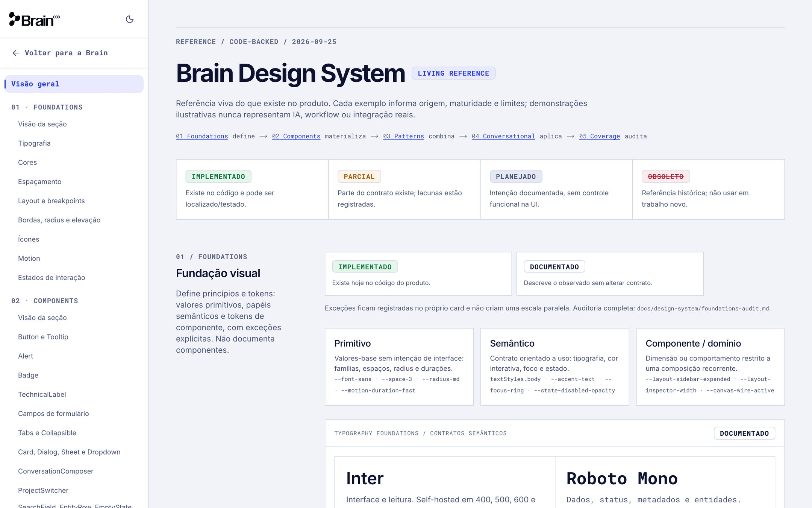
Task: Open the Tipografia page
Action: click(34, 143)
